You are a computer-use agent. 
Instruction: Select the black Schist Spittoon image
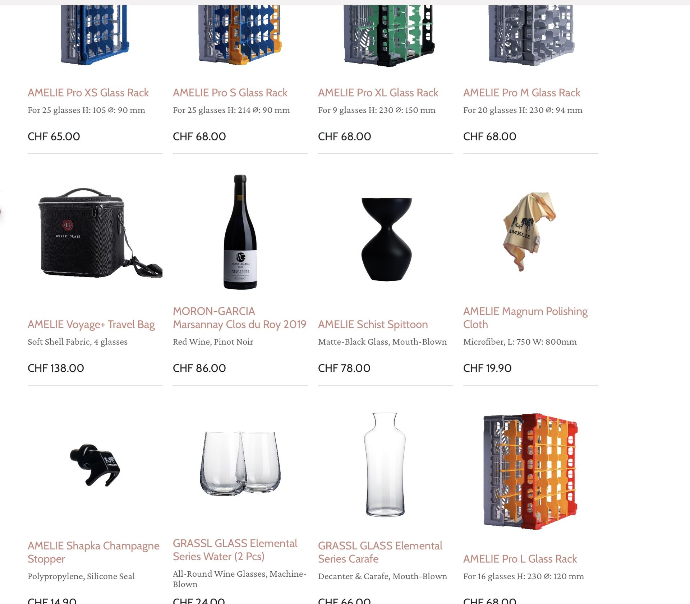386,239
